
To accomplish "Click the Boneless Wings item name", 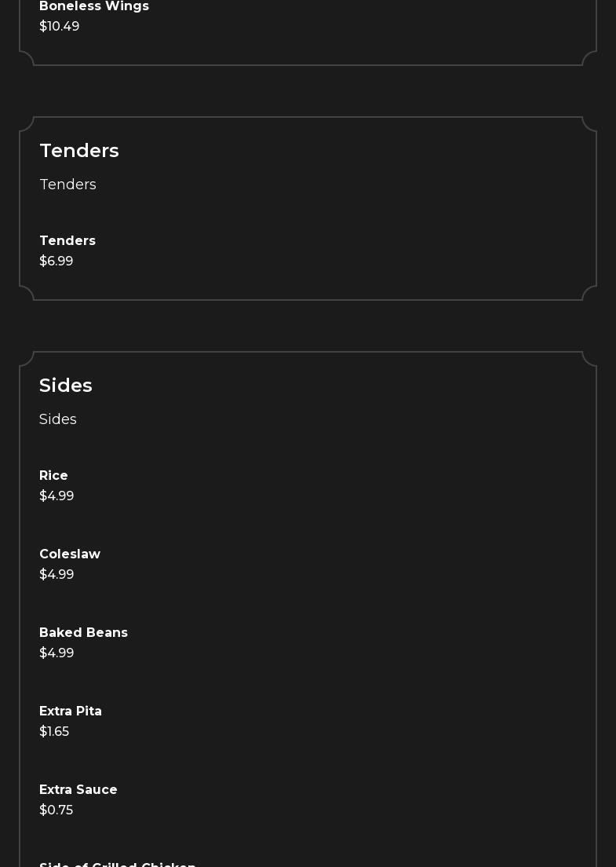I will [x=94, y=6].
